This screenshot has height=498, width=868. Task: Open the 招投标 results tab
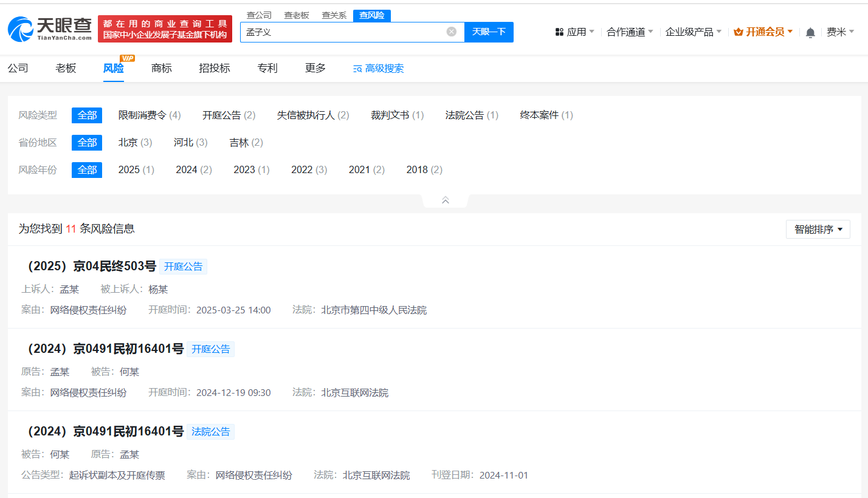tap(215, 68)
